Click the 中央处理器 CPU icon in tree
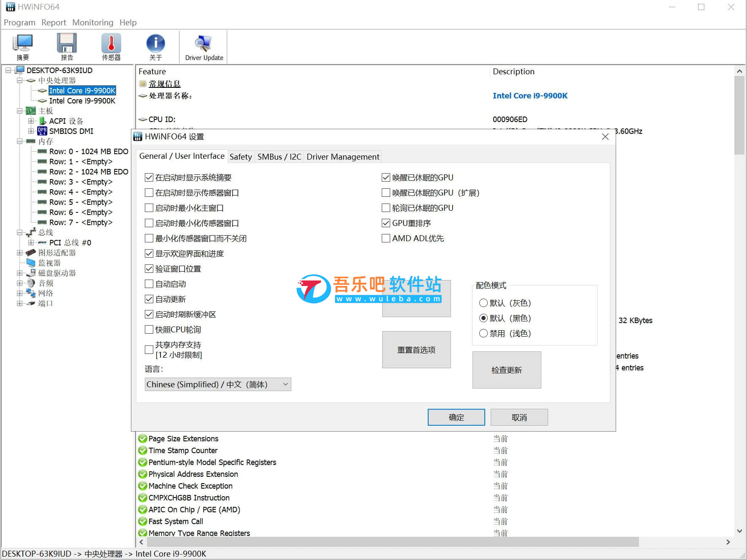The image size is (747, 560). (30, 80)
